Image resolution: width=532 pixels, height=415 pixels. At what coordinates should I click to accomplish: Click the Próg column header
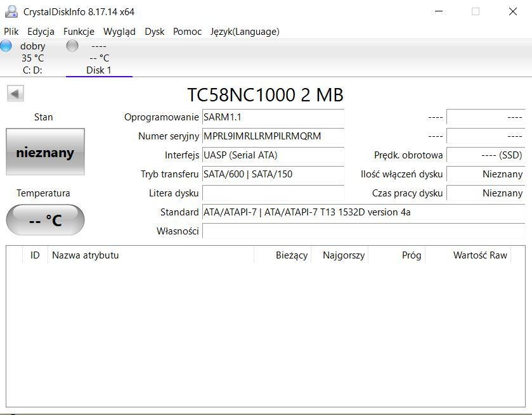[x=397, y=255]
